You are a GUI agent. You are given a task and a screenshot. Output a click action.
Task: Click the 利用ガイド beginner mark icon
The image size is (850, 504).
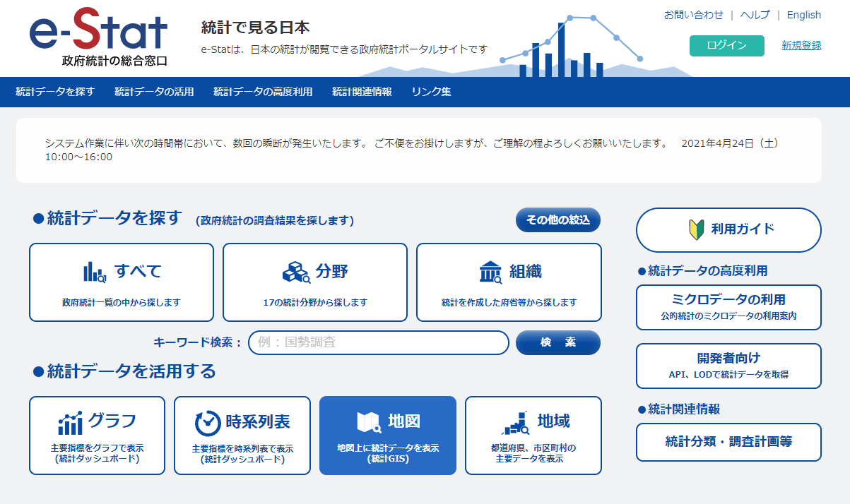tap(696, 229)
